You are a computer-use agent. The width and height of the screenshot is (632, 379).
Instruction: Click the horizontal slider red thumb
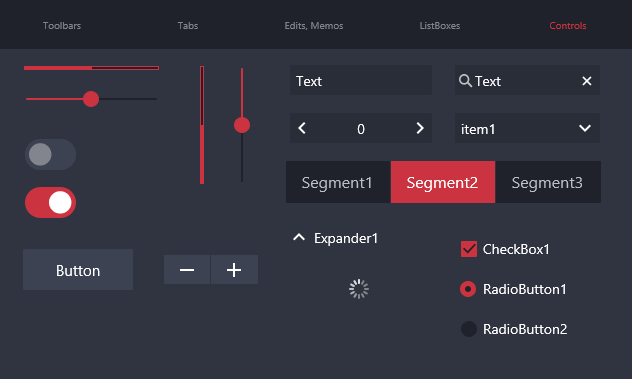click(91, 99)
